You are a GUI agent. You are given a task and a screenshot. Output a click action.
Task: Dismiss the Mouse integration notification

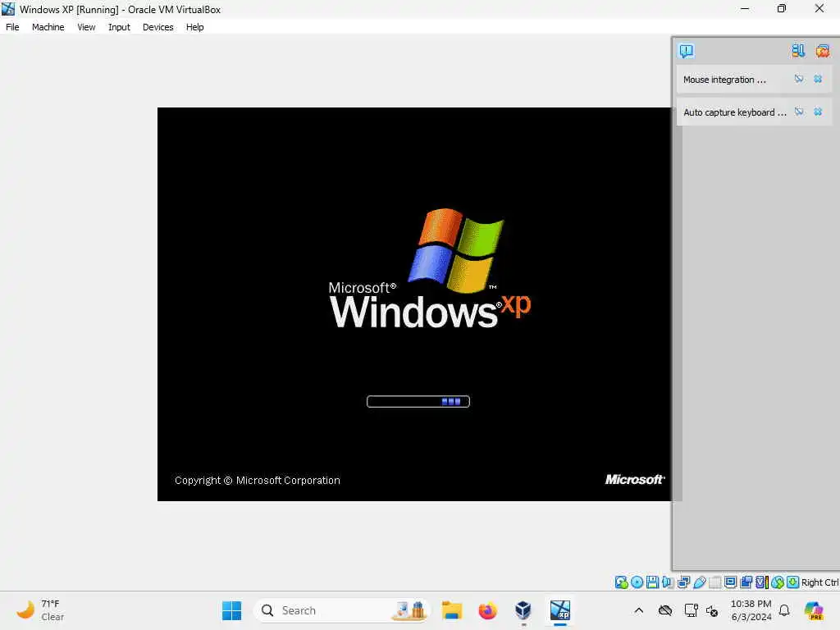click(818, 80)
